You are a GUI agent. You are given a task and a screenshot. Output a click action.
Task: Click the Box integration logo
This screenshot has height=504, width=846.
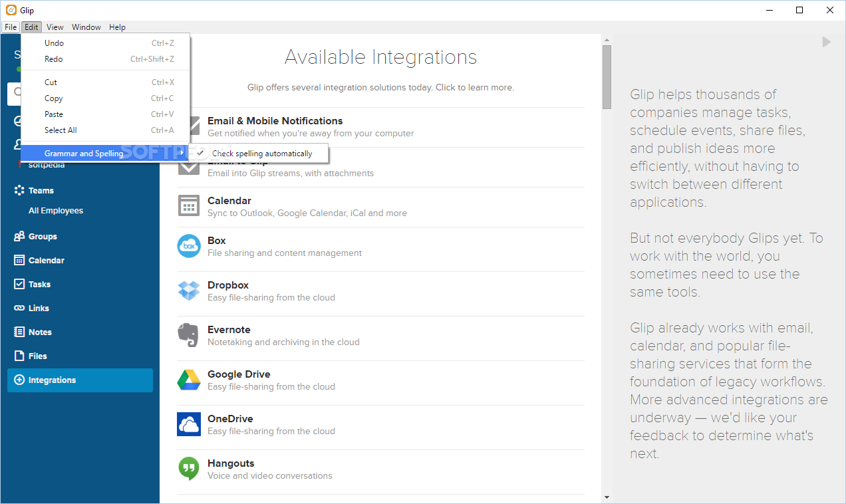pyautogui.click(x=189, y=246)
